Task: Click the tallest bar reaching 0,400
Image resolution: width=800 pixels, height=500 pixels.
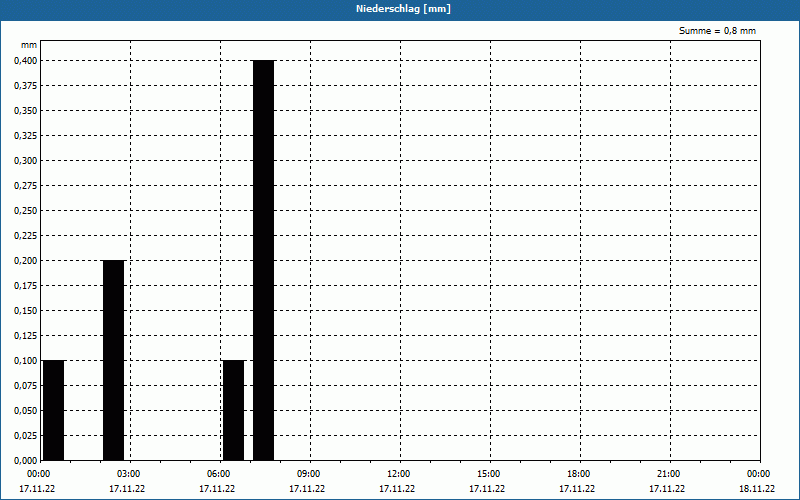Action: (x=263, y=260)
